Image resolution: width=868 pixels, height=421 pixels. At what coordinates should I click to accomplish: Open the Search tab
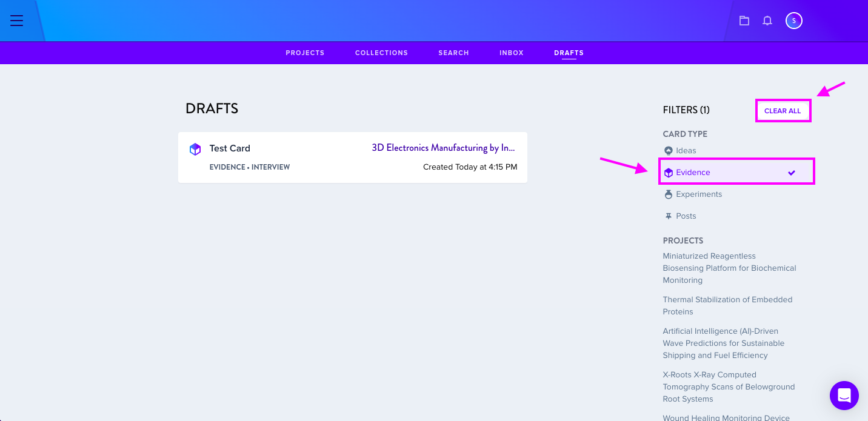(x=453, y=53)
